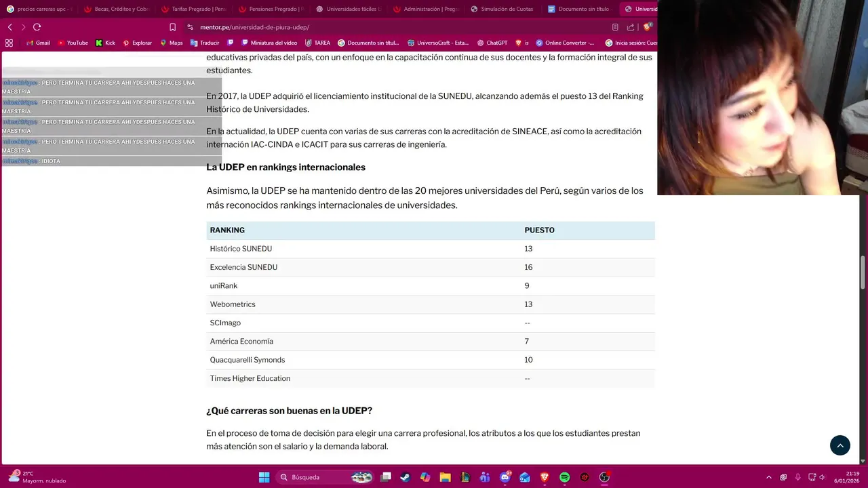Open Microsoft Teams from taskbar
This screenshot has height=488, width=868.
tap(485, 477)
